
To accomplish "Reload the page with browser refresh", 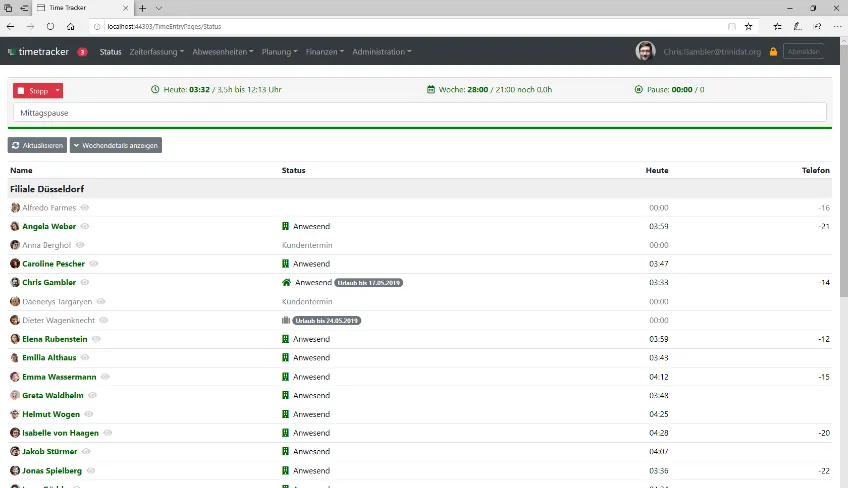I will 50,27.
